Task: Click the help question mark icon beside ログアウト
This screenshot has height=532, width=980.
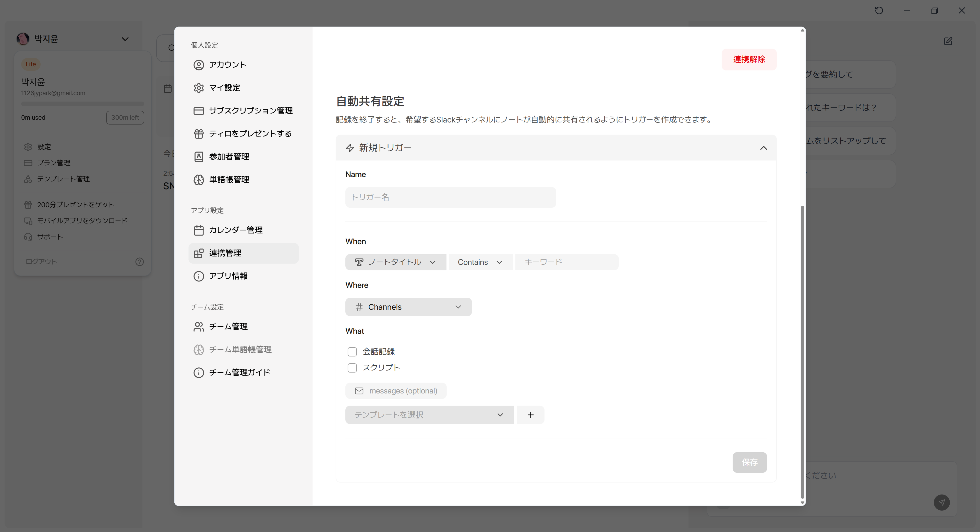Action: [x=140, y=262]
